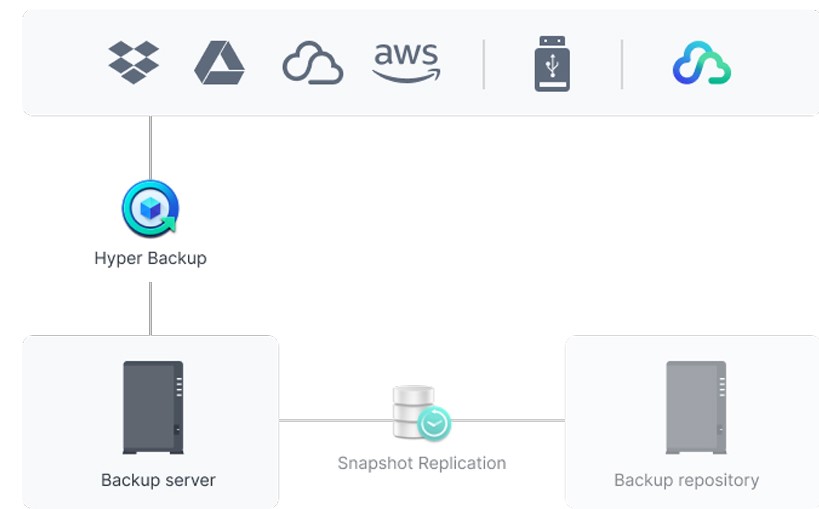Click the gray cloud outline icon

(313, 62)
